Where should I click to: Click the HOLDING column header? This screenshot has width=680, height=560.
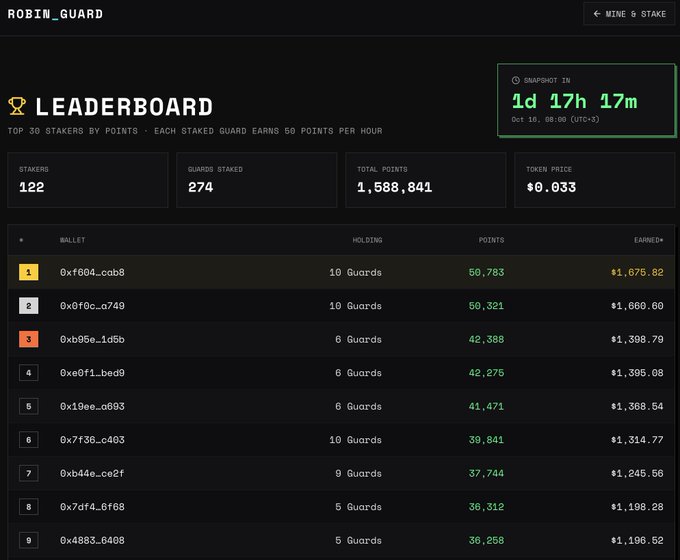coord(367,240)
